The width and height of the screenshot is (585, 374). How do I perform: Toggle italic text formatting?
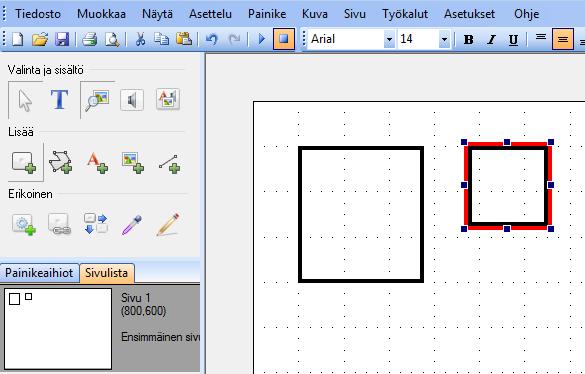(x=491, y=39)
